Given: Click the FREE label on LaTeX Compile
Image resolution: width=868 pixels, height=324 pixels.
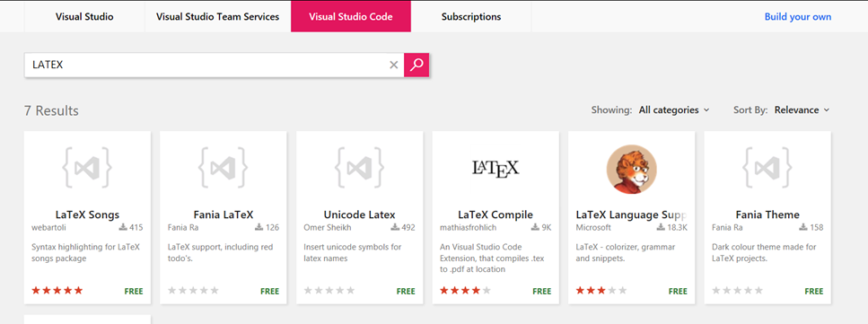Looking at the screenshot, I should 542,292.
